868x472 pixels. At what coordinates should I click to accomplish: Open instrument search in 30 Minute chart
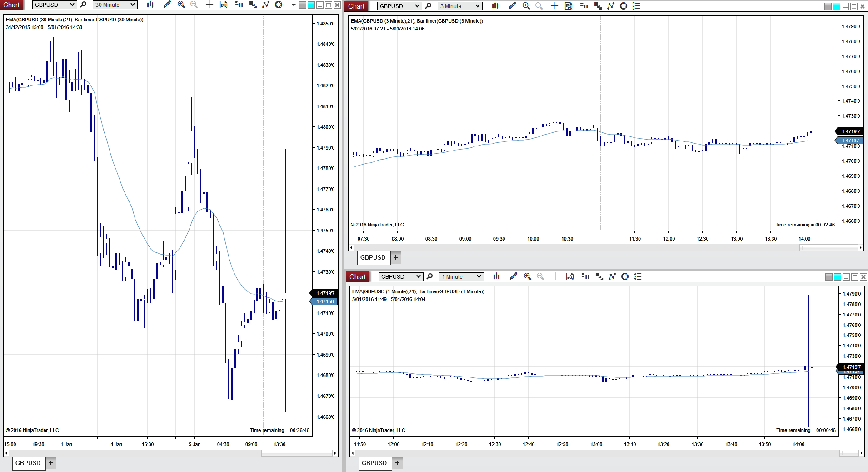coord(83,5)
